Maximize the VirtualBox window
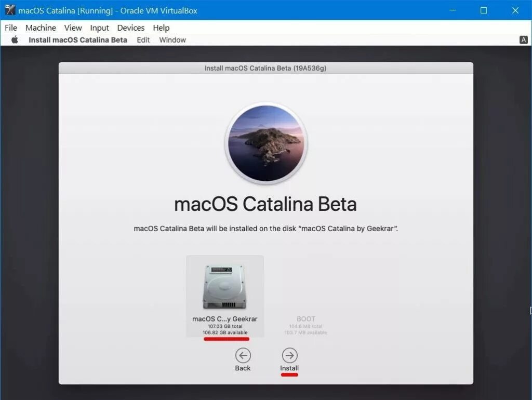The image size is (532, 400). pyautogui.click(x=484, y=10)
